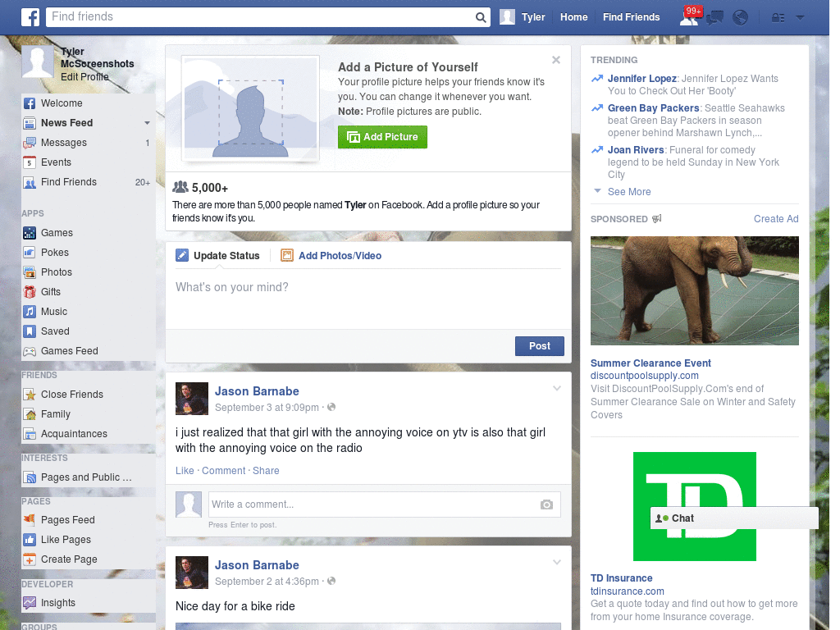
Task: Click the Close Friends star icon
Action: click(30, 395)
